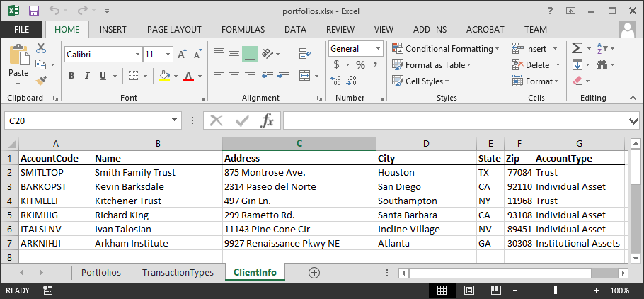Click inside the Name Box showing C20

(85, 121)
